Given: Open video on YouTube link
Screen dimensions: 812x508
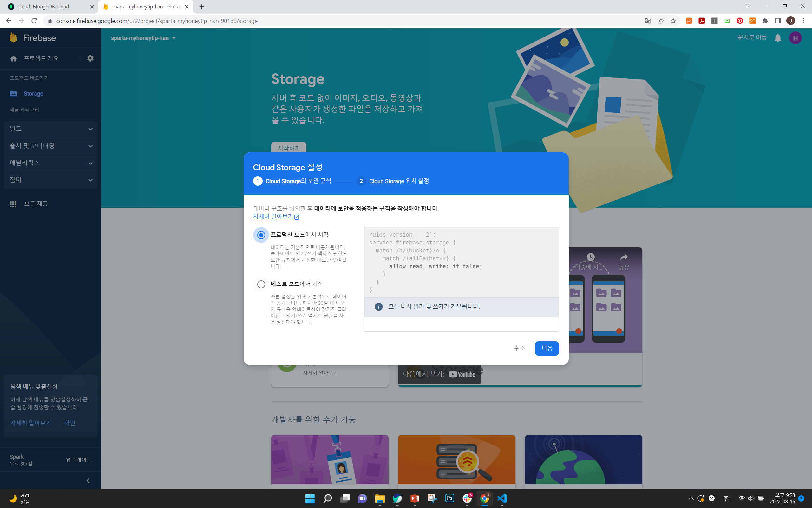Looking at the screenshot, I should tap(439, 374).
